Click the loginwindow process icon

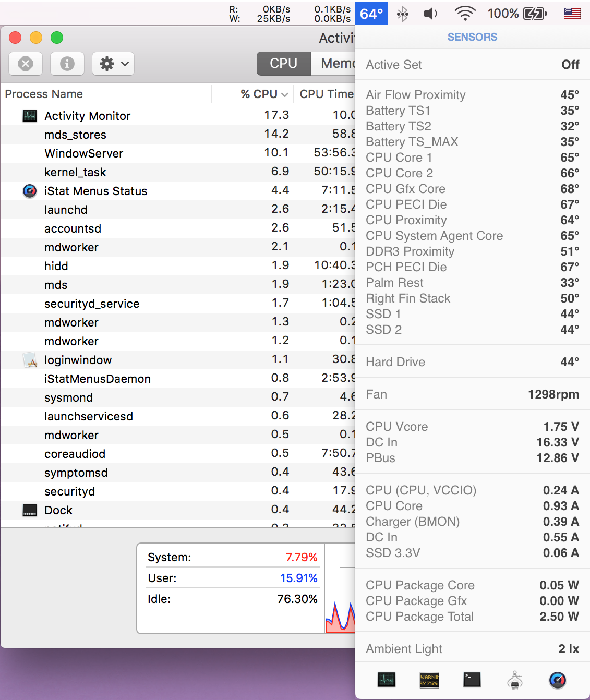coord(30,360)
